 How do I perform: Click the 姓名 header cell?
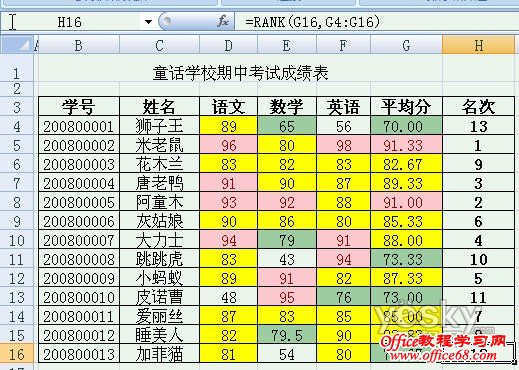click(x=159, y=107)
